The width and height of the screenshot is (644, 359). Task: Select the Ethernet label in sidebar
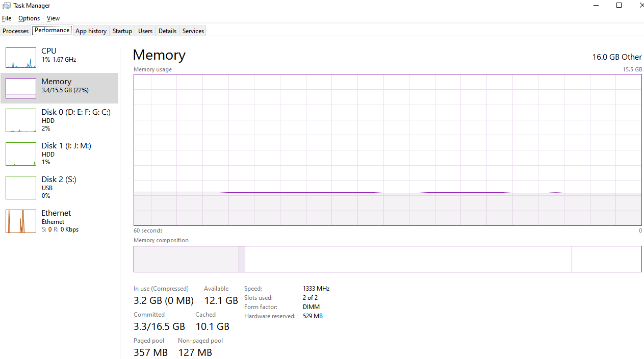click(56, 213)
